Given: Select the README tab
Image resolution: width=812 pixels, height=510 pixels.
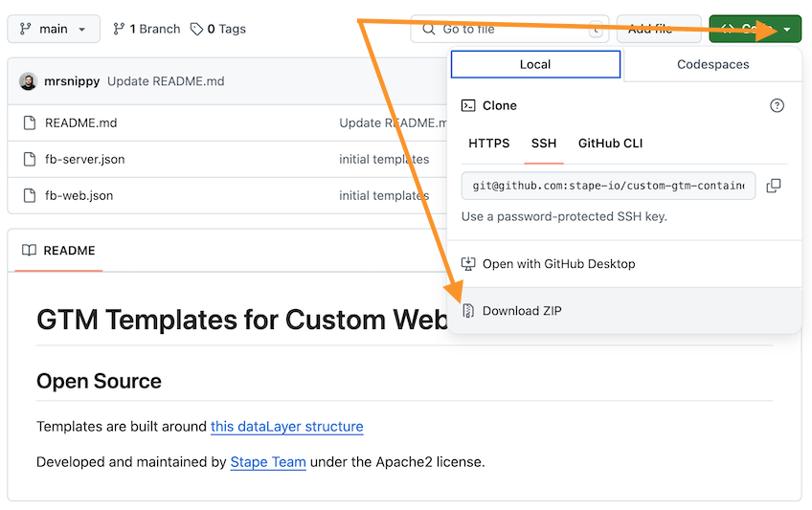Looking at the screenshot, I should [x=58, y=251].
